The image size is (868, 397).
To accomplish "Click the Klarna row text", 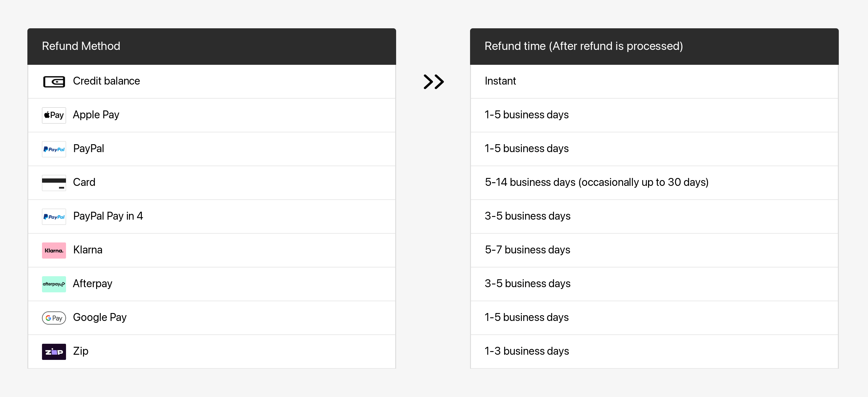I will point(88,250).
